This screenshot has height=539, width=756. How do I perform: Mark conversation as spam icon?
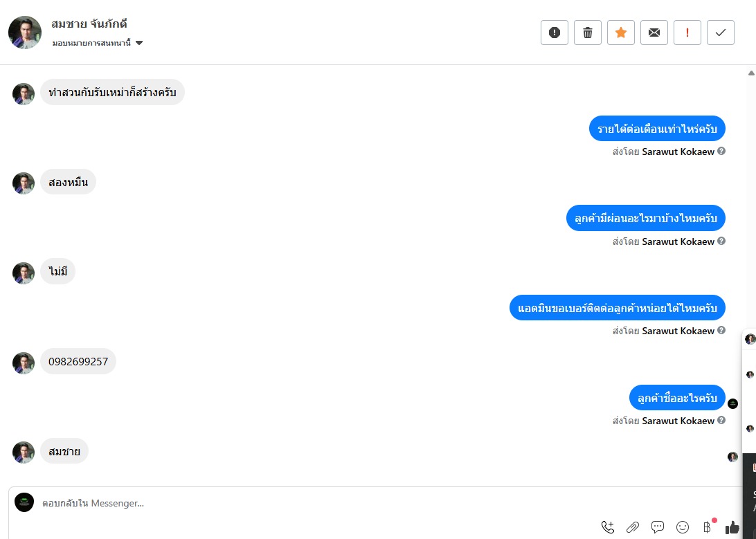[555, 33]
